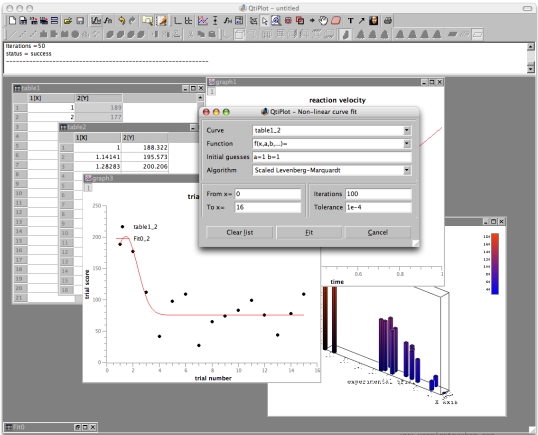Click the reaction velocity graph title
Screen dimensions: 538x435
[337, 100]
